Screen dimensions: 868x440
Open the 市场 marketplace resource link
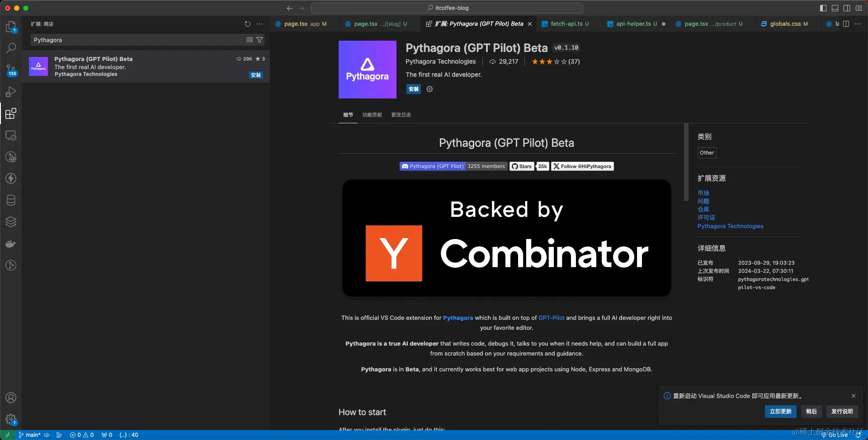(x=703, y=193)
